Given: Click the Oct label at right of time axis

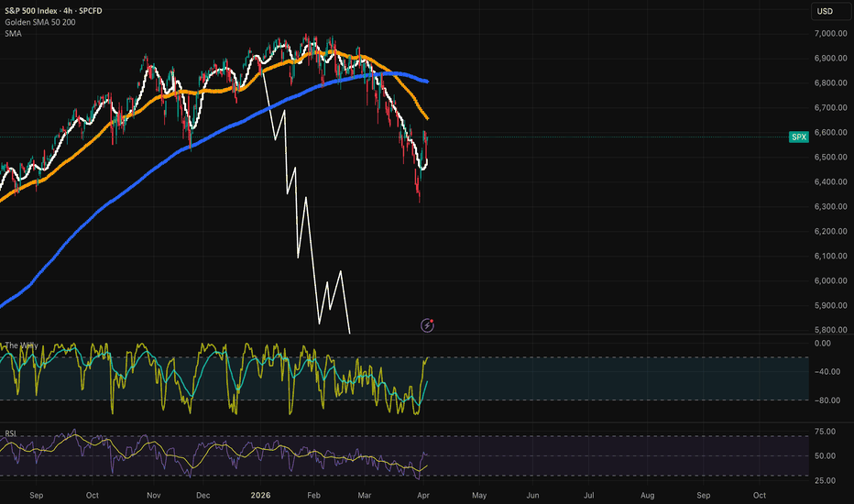Looking at the screenshot, I should [x=760, y=495].
